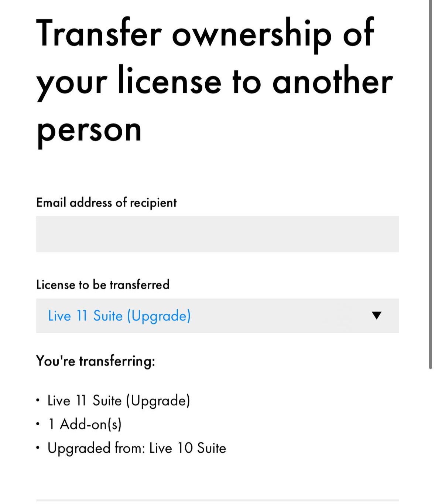This screenshot has height=504, width=435.
Task: Click the word "license" in the heading
Action: coord(169,81)
